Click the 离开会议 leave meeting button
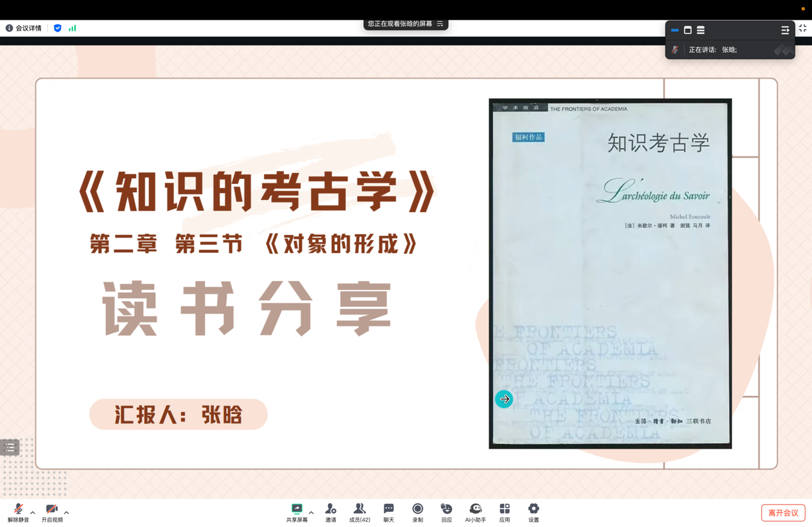The height and width of the screenshot is (527, 812). pyautogui.click(x=783, y=513)
